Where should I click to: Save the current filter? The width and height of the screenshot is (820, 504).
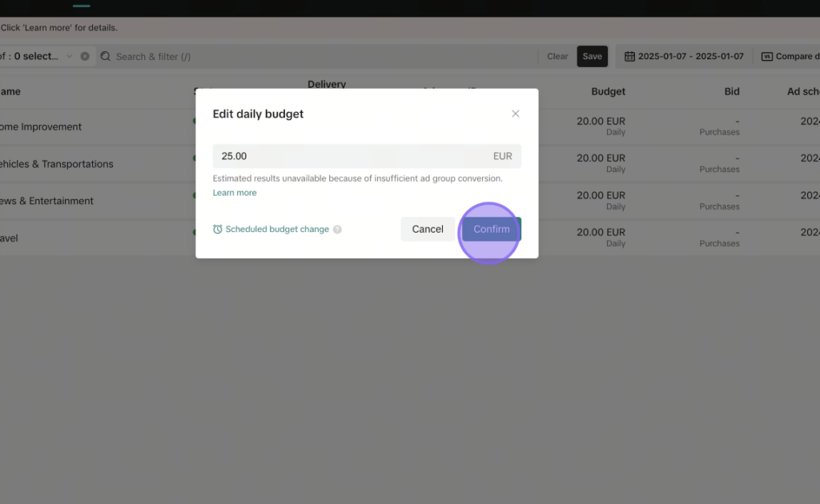(592, 57)
